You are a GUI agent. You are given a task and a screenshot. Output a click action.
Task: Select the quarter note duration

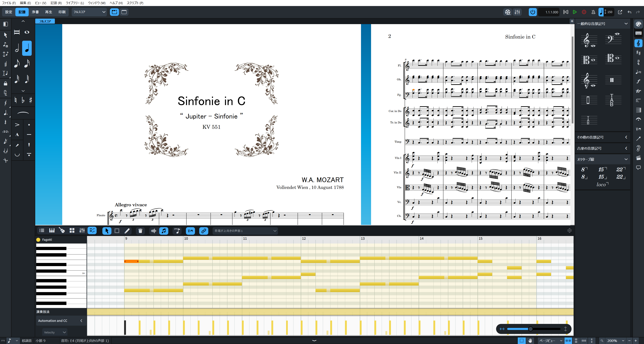coord(27,48)
